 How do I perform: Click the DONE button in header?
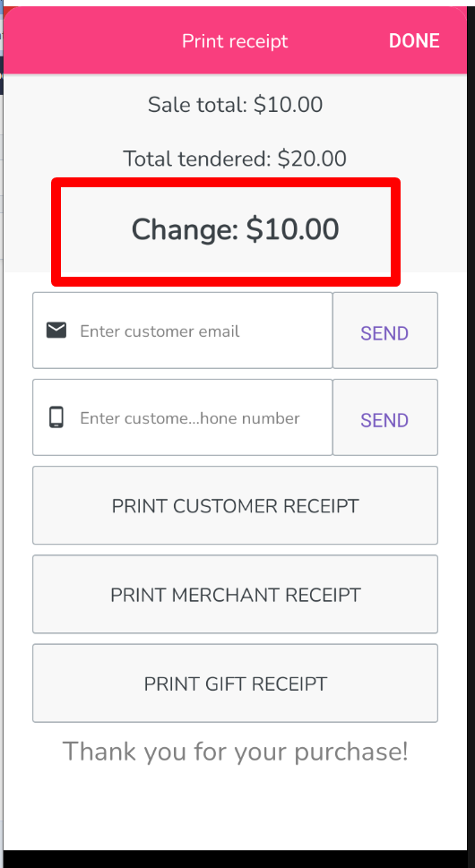coord(414,41)
